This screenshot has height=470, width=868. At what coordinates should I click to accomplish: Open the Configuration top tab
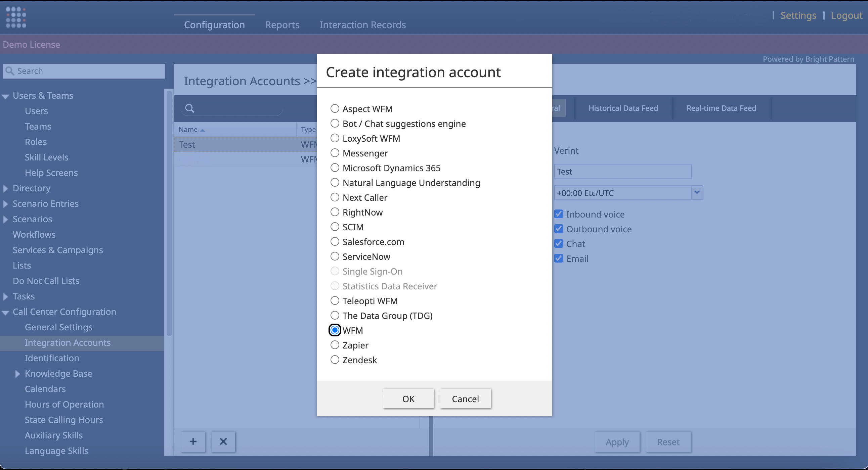[214, 25]
